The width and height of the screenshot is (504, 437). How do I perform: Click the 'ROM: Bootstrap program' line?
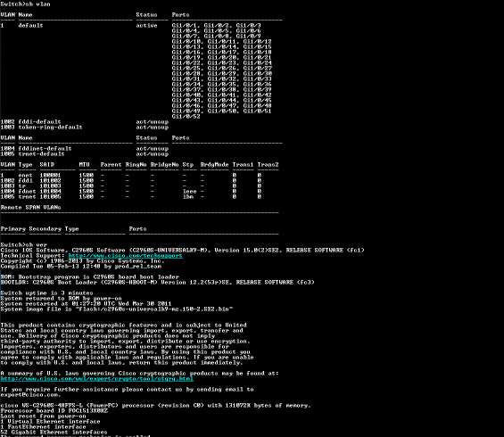tap(90, 277)
